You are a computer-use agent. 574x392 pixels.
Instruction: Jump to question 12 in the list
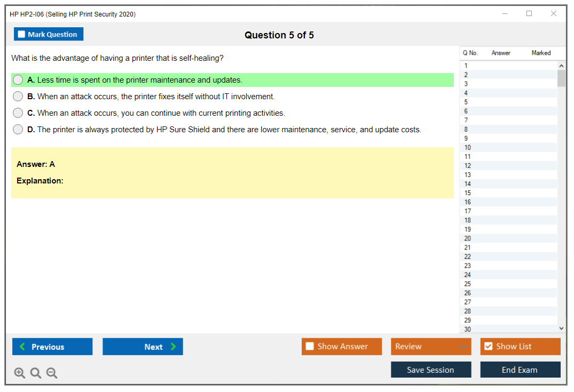tap(468, 166)
